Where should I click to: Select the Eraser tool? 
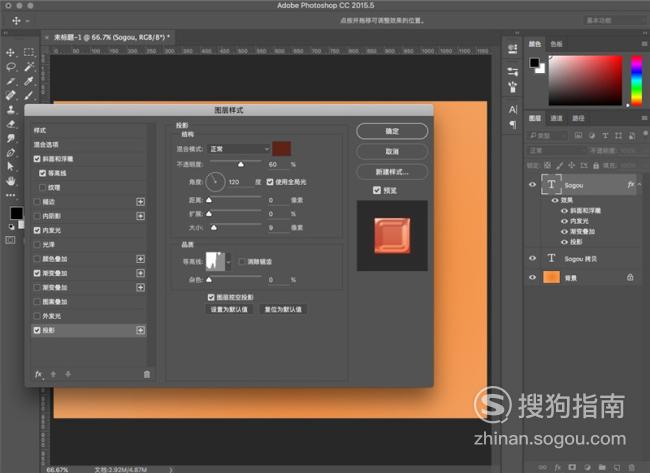[11, 124]
